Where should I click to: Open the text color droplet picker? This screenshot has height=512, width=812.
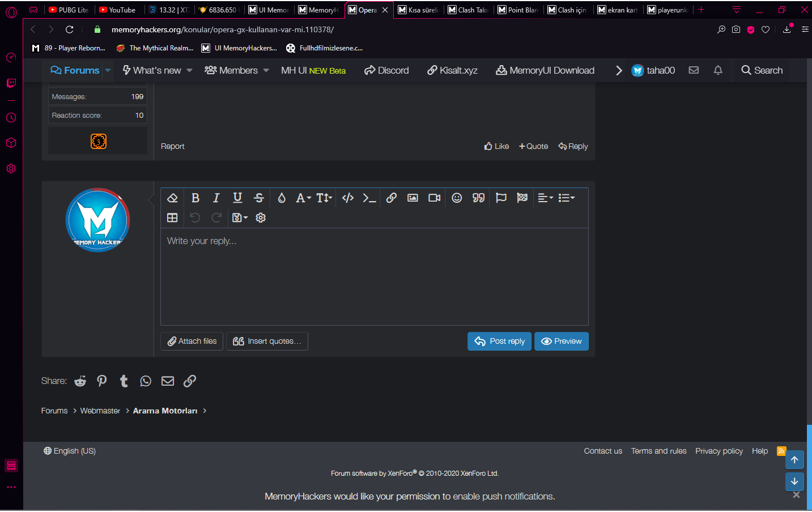282,198
